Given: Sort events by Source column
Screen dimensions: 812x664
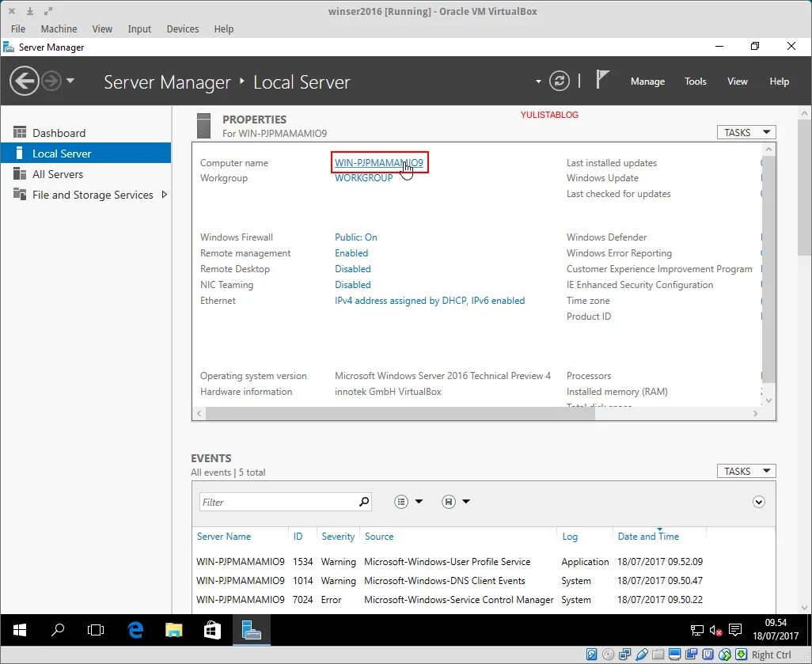Looking at the screenshot, I should (378, 537).
